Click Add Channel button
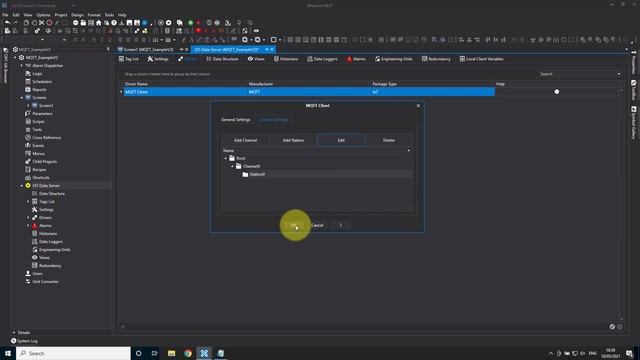The width and height of the screenshot is (640, 360). pos(245,140)
